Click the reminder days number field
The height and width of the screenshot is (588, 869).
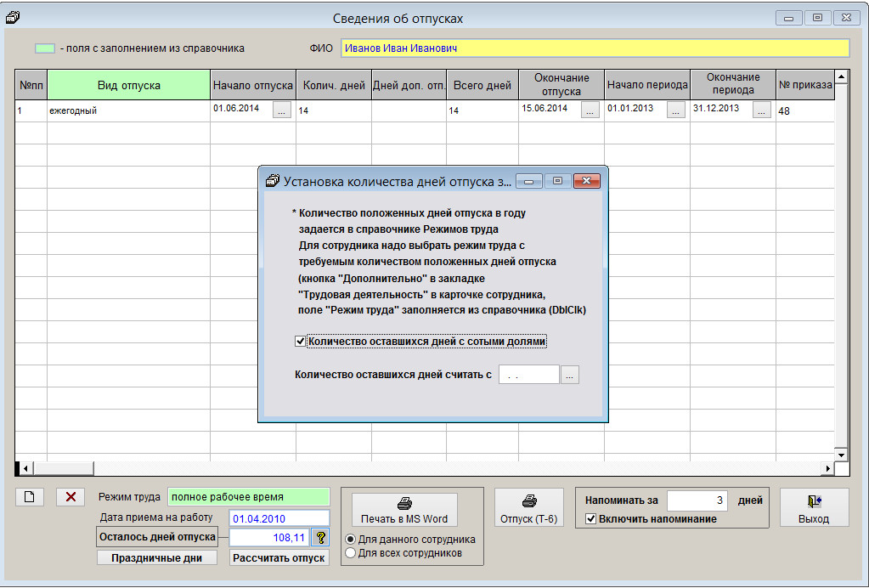click(x=697, y=501)
